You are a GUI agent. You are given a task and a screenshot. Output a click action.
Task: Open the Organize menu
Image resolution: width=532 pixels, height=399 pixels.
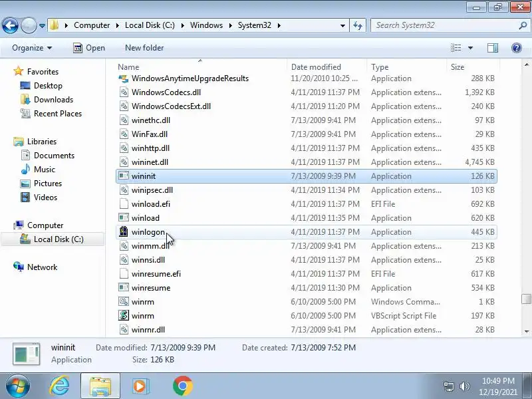point(32,48)
